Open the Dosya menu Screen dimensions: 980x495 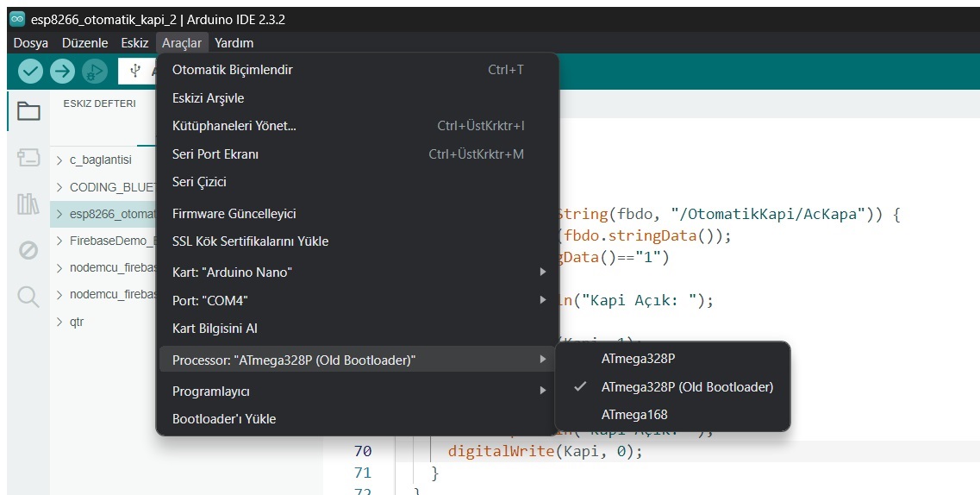tap(31, 42)
